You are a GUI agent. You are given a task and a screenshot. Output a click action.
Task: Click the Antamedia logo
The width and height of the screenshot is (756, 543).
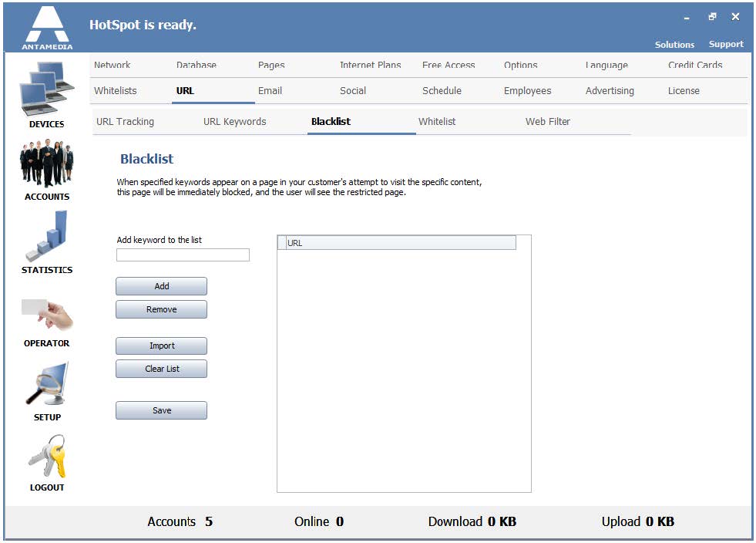47,28
